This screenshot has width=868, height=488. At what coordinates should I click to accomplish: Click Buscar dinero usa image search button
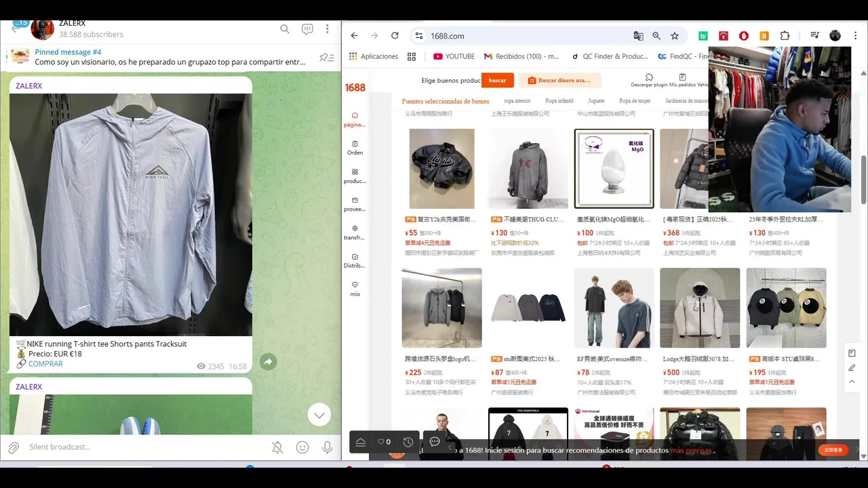tap(559, 80)
